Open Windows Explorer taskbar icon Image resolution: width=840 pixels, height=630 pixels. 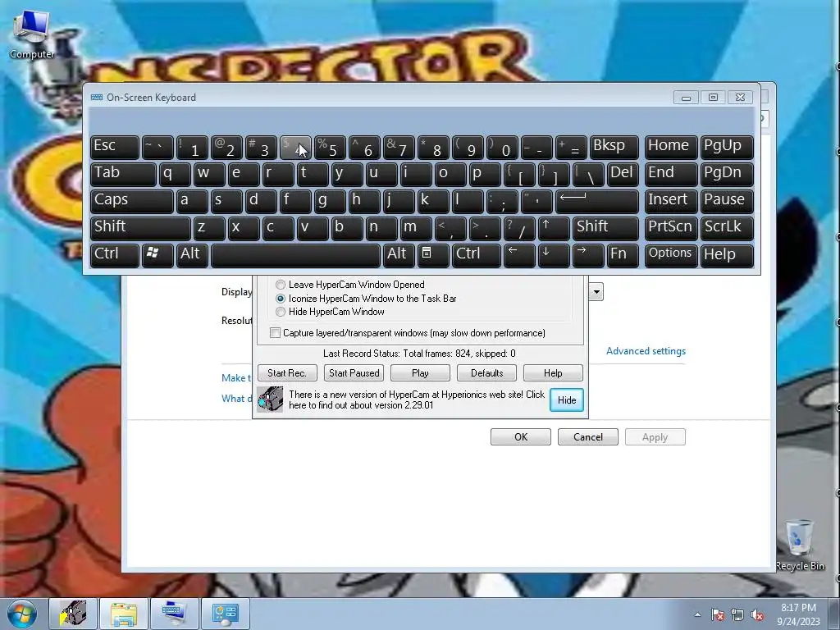click(x=124, y=614)
